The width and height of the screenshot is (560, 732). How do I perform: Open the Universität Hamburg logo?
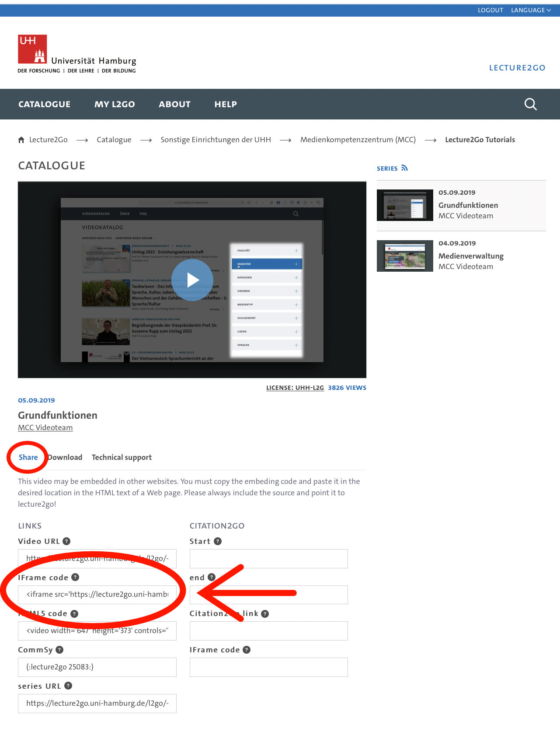click(77, 54)
